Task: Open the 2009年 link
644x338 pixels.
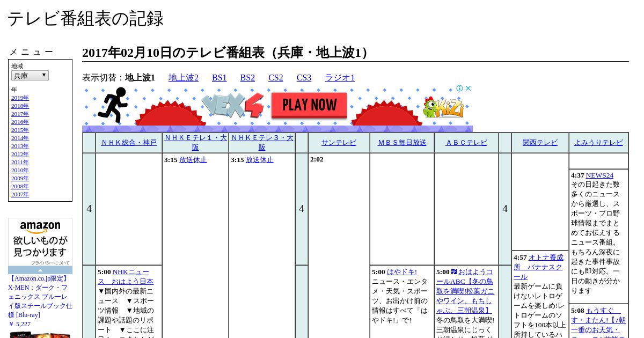Action: click(20, 179)
